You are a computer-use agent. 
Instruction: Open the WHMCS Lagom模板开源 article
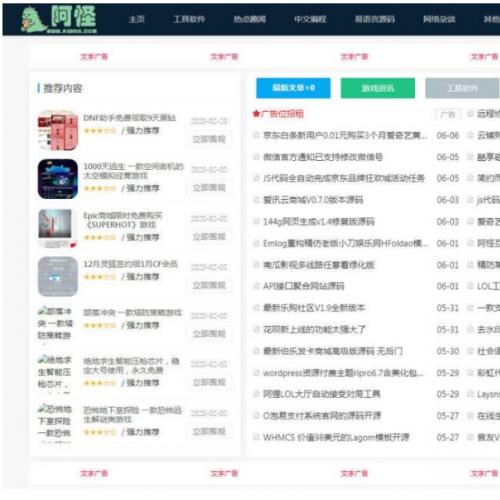[336, 437]
